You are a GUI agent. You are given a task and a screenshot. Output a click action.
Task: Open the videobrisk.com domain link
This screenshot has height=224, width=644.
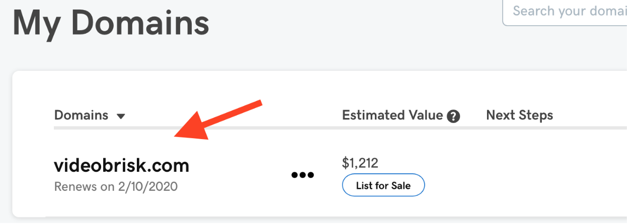pyautogui.click(x=121, y=165)
